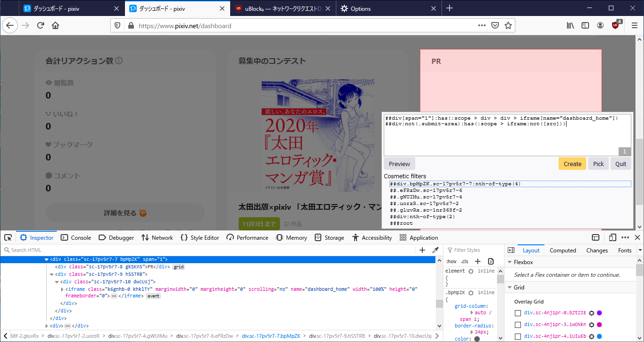Show the Computed styles tab
The height and width of the screenshot is (342, 644).
tap(563, 251)
